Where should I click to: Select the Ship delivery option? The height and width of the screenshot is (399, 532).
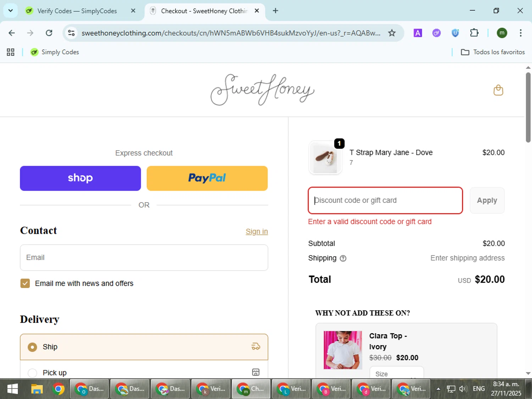[144, 347]
